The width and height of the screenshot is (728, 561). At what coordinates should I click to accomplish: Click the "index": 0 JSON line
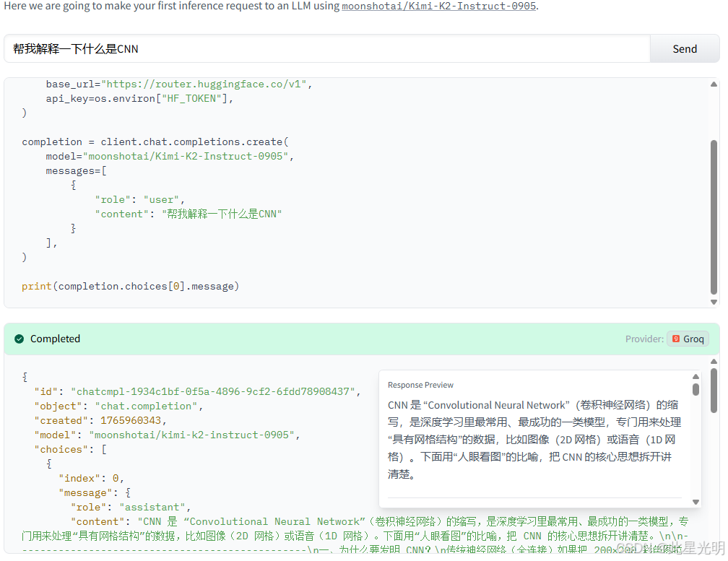(91, 478)
